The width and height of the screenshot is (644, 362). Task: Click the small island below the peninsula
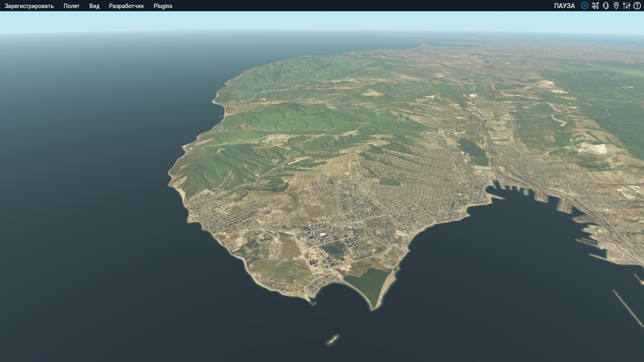coord(332,340)
